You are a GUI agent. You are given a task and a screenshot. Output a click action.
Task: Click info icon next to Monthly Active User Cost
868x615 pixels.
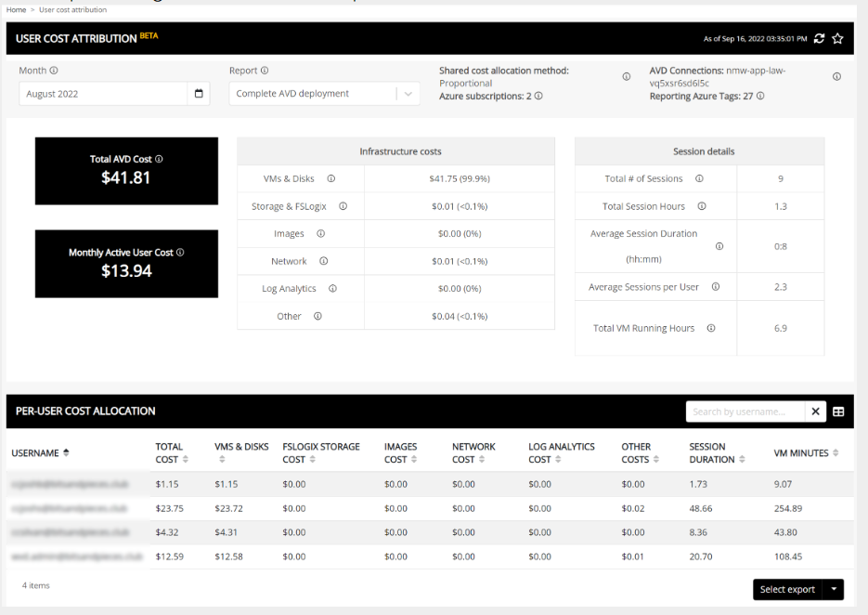(180, 253)
